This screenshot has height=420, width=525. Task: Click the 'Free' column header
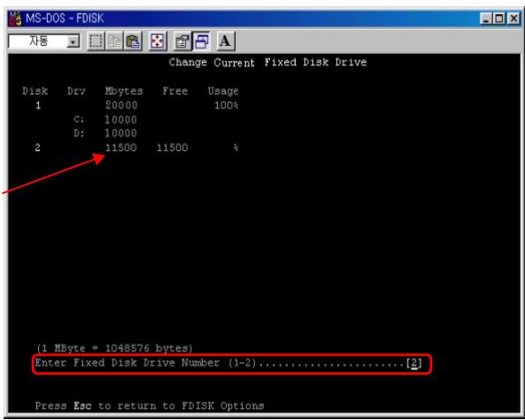175,91
